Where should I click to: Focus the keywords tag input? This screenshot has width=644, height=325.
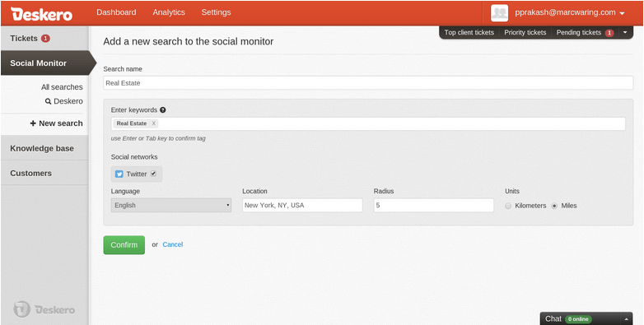pos(368,123)
